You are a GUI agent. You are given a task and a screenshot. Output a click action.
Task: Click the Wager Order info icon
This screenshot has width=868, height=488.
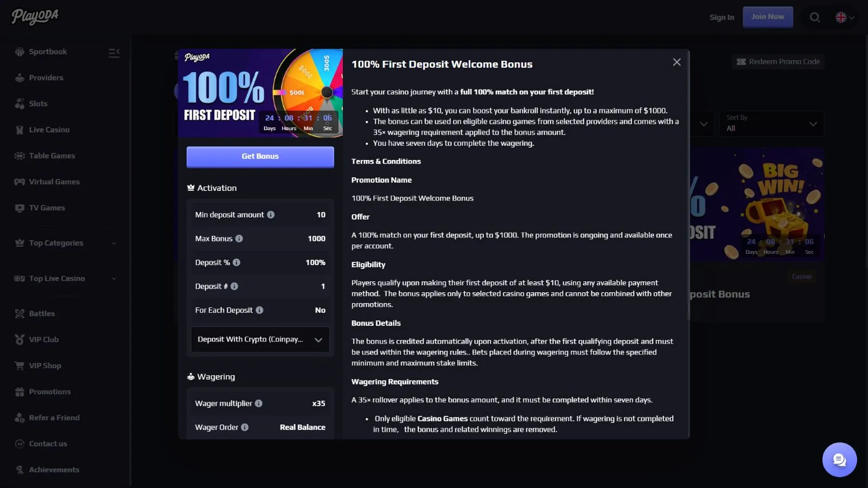pyautogui.click(x=245, y=427)
